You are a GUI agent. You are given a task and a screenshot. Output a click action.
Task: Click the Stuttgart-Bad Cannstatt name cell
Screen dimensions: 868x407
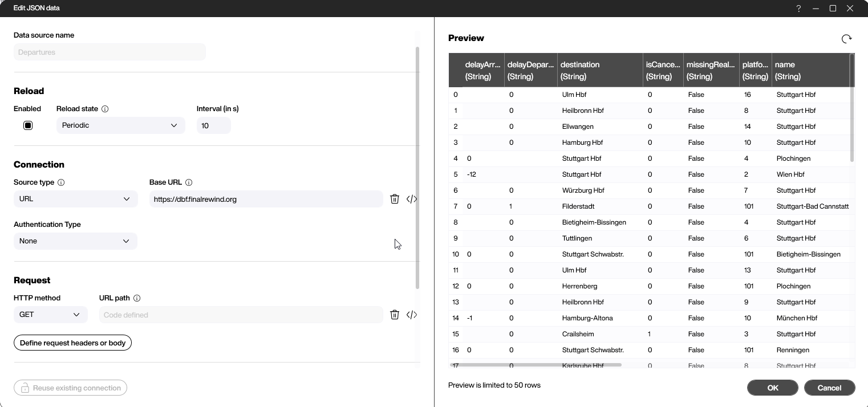[x=812, y=206]
